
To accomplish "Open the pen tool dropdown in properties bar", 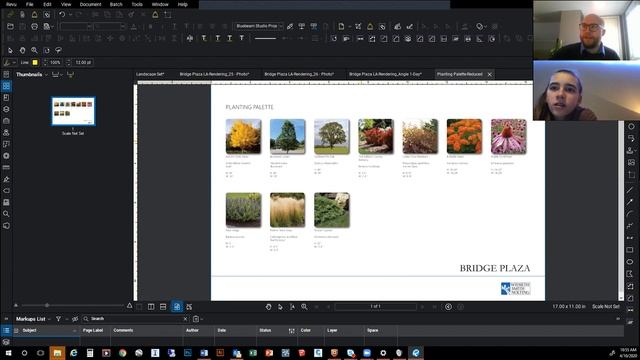I will [14, 62].
